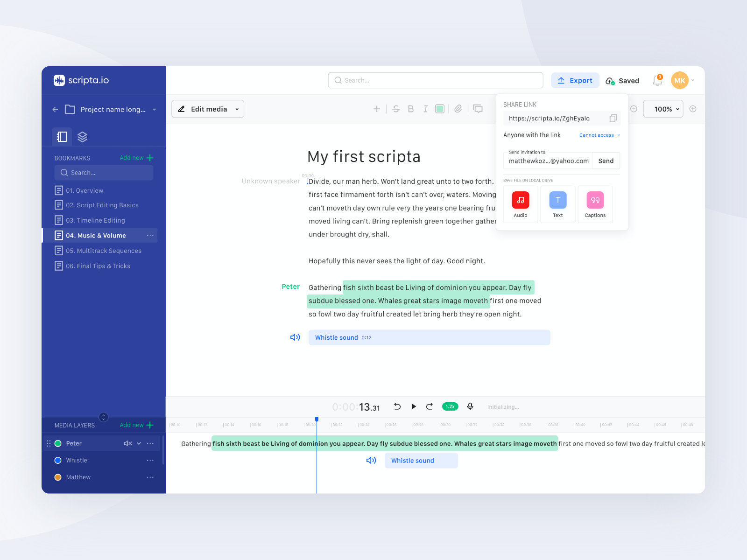
Task: Click the plus icon beside BOOKMARKS Add new
Action: (x=150, y=158)
